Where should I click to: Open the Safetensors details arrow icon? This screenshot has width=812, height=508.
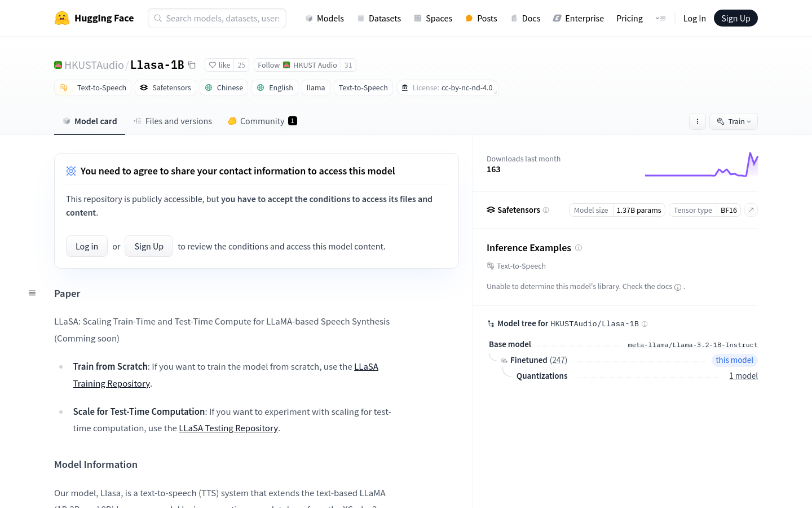point(751,210)
